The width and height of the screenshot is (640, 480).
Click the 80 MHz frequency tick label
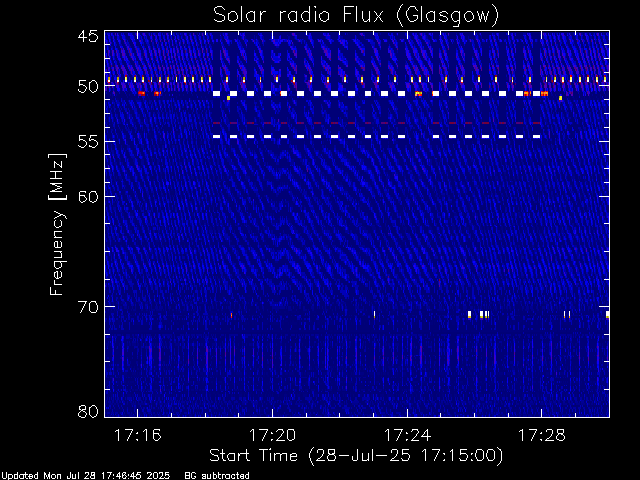88,411
